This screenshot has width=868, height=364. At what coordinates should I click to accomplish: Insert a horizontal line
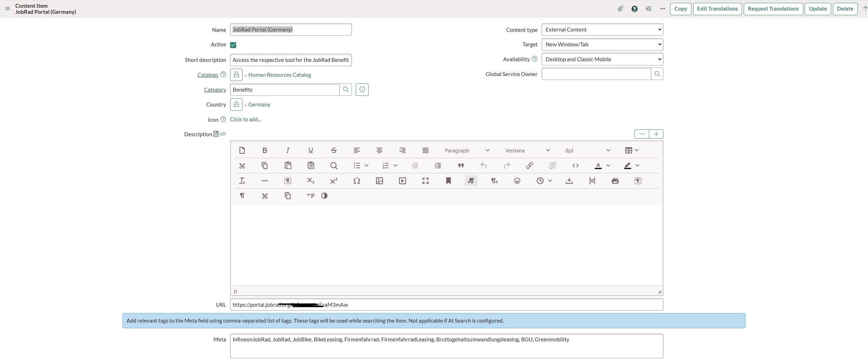click(x=265, y=181)
